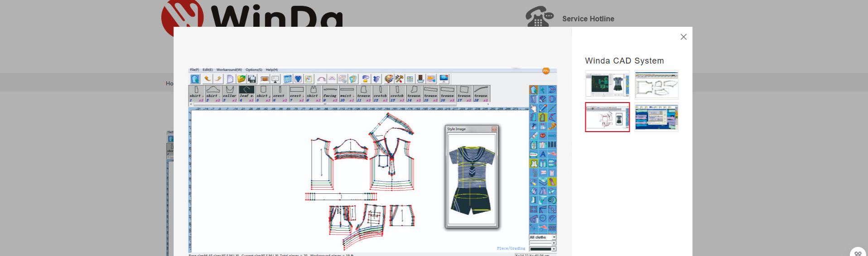Select piece 6 labeled crest
This screenshot has height=256, width=868.
(x=280, y=94)
